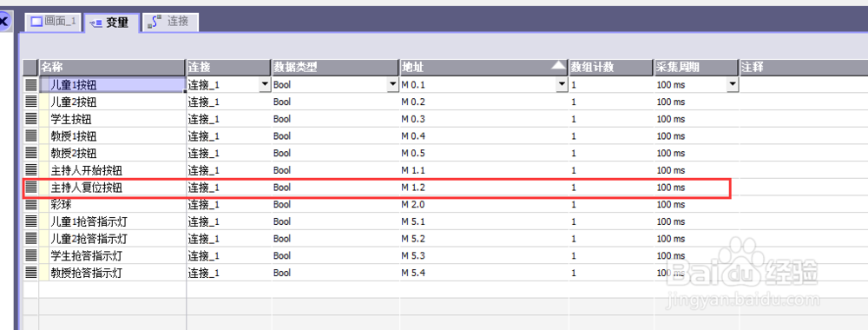The image size is (868, 330).
Task: Open 采集周期 dropdown for 儿童1按钮 row
Action: 733,85
